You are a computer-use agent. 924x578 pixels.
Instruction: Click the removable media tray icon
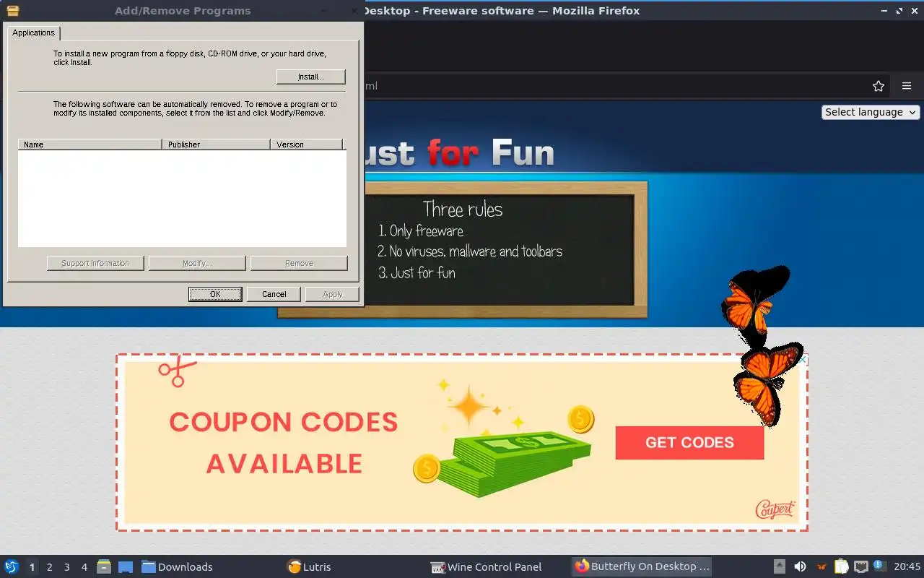click(780, 566)
